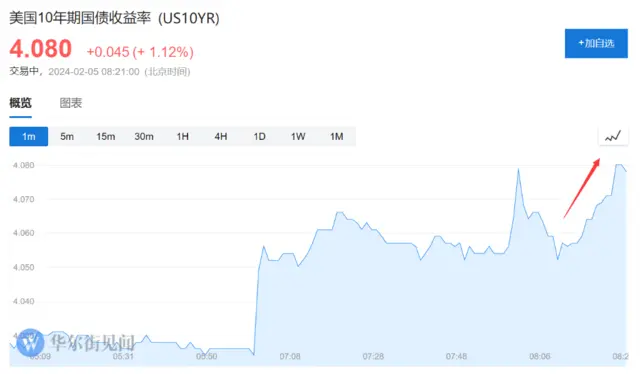
Task: Click the 4.050 y-axis label
Action: 24,267
